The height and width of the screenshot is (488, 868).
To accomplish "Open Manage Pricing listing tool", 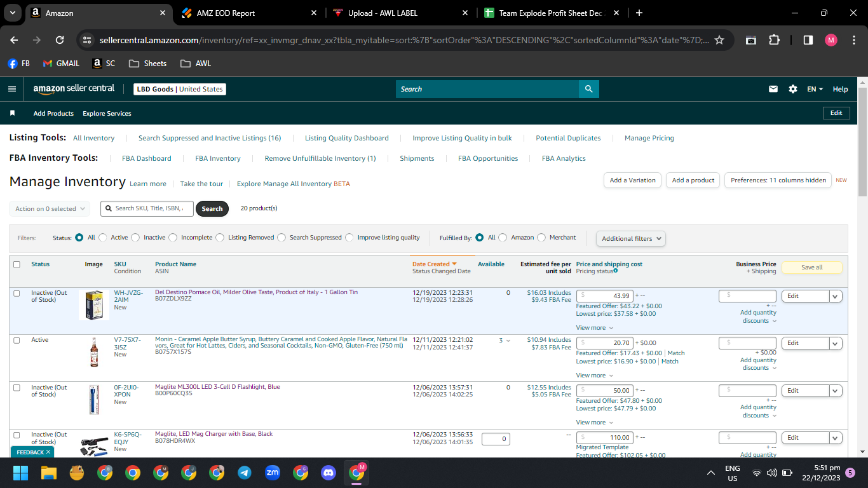I will coord(649,138).
